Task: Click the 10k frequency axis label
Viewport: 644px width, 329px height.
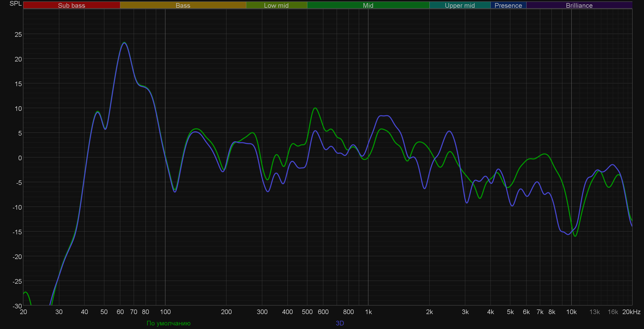Action: coord(571,312)
